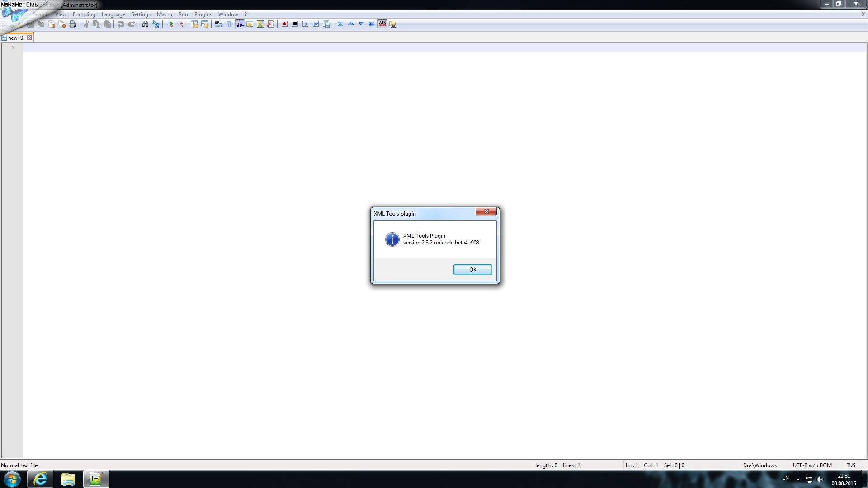Click the Paste toolbar icon

[107, 24]
